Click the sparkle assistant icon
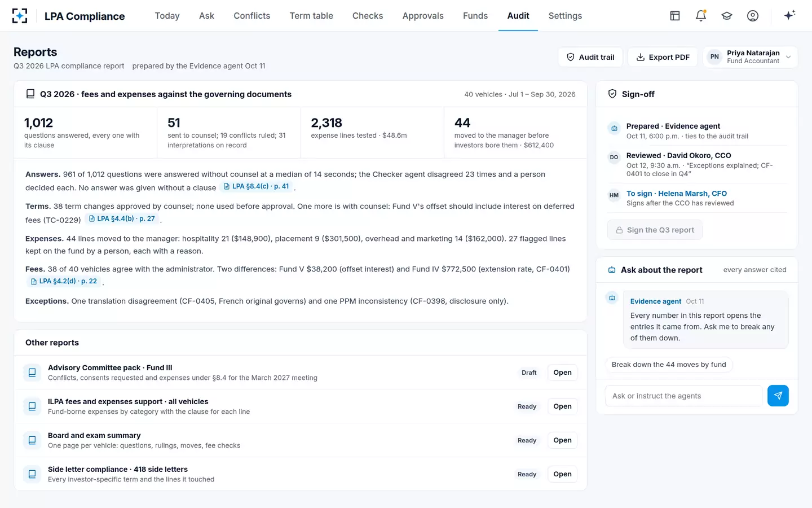Screen dimensions: 812x508 [x=789, y=15]
